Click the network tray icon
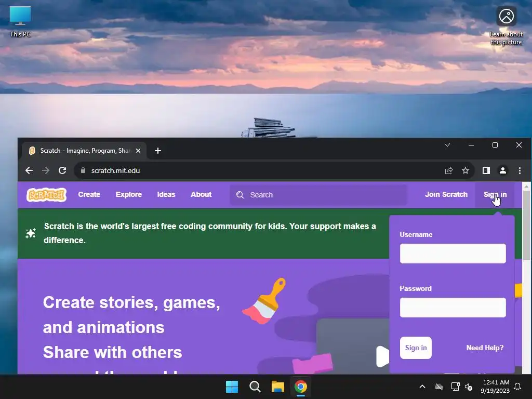532x399 pixels. tap(455, 387)
